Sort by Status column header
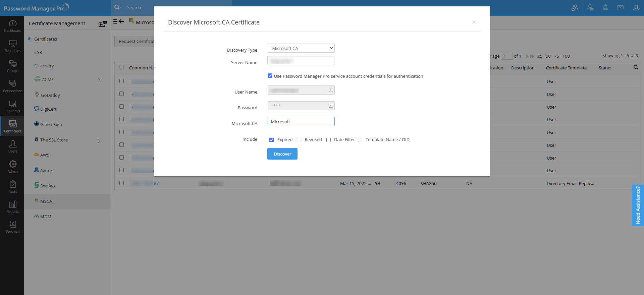644x295 pixels. [605, 68]
